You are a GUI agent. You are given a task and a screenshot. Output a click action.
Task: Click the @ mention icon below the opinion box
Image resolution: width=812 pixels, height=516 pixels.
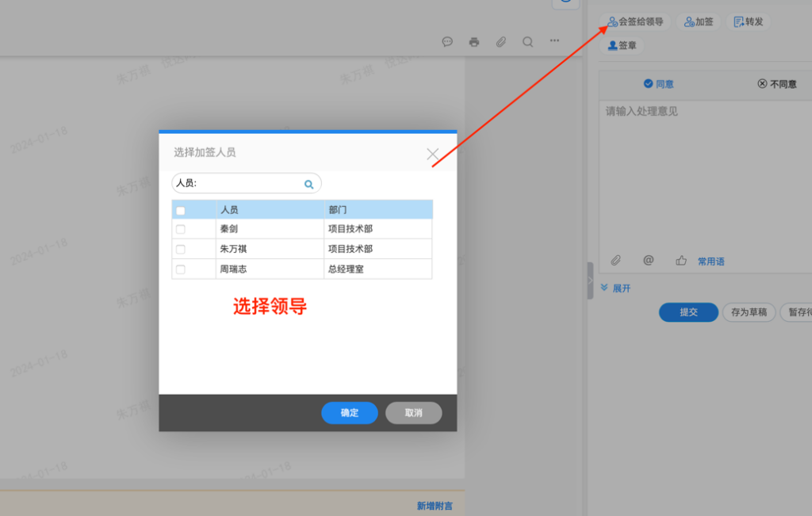point(648,259)
